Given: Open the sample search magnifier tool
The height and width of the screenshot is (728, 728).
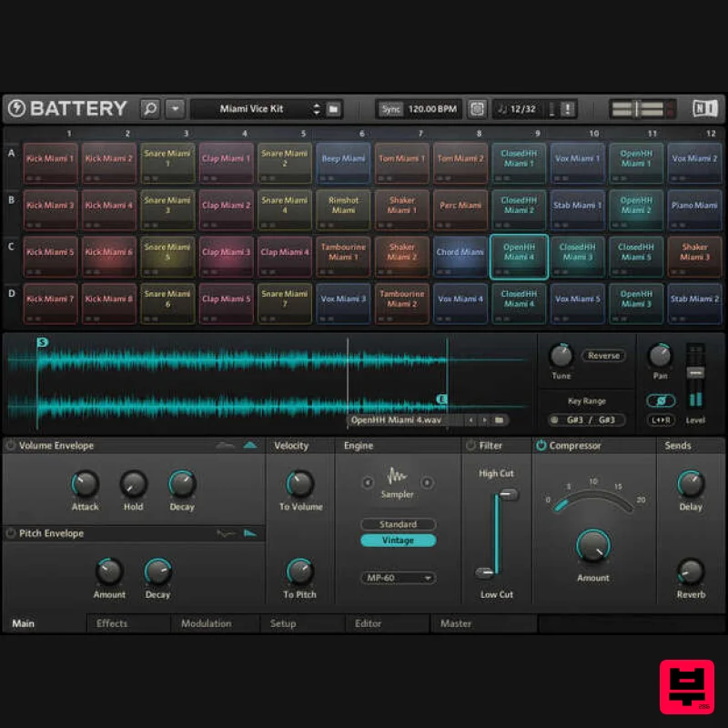Looking at the screenshot, I should tap(150, 108).
